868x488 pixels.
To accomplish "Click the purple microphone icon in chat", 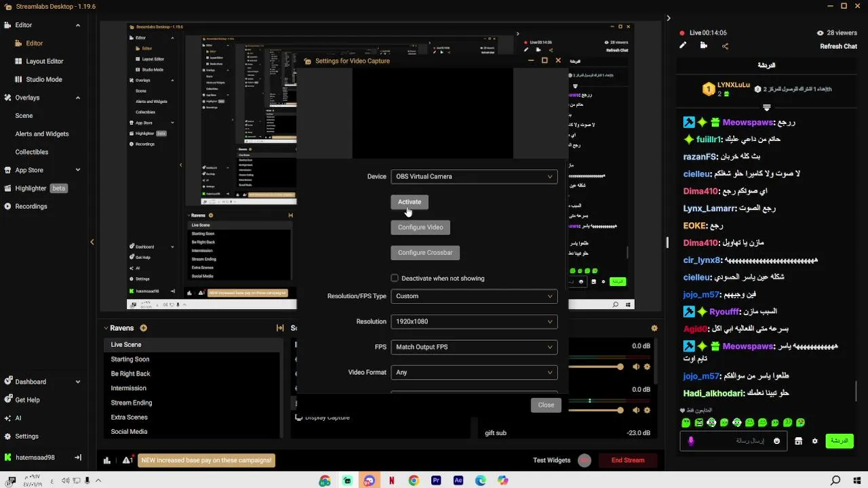I will 691,441.
